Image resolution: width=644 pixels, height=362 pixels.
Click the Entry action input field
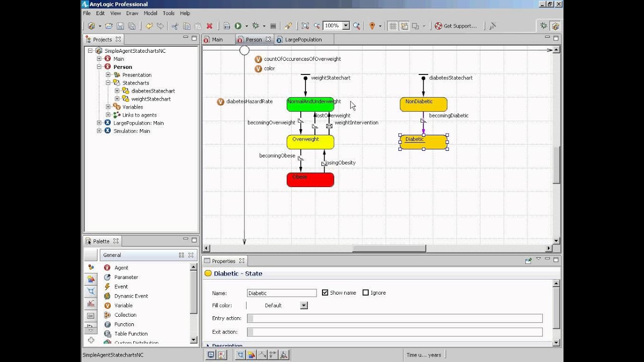394,318
